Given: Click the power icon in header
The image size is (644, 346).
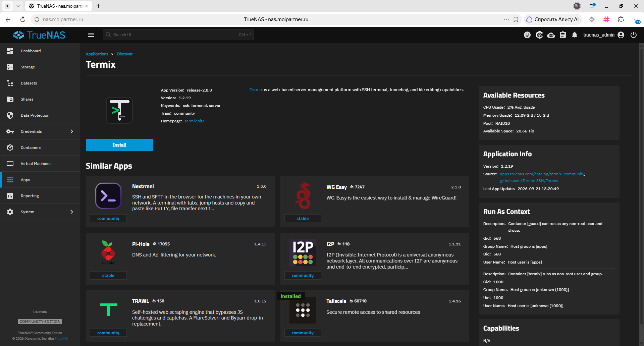Looking at the screenshot, I should coord(634,35).
